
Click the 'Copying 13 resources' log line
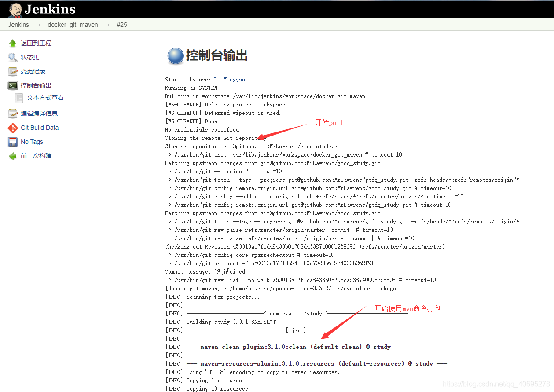coord(206,389)
